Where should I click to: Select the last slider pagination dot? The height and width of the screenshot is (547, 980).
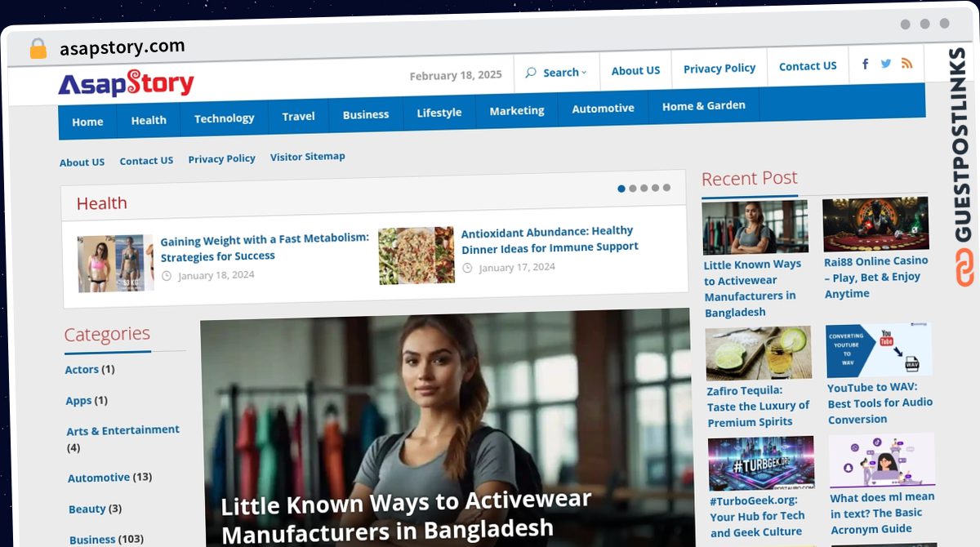666,188
